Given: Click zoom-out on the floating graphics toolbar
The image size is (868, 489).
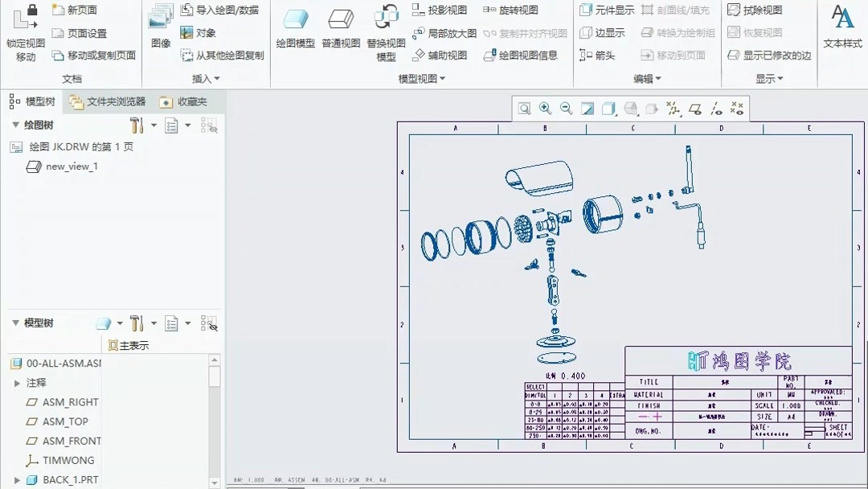Looking at the screenshot, I should pyautogui.click(x=565, y=107).
